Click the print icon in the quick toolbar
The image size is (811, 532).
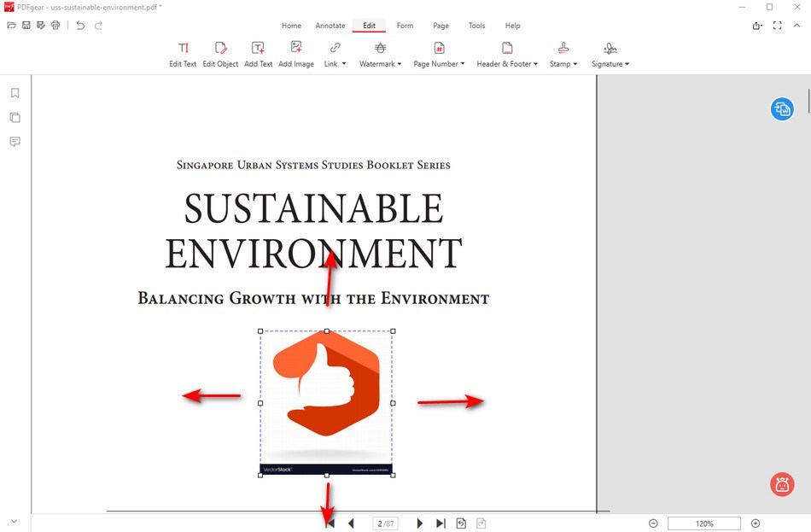(x=55, y=26)
